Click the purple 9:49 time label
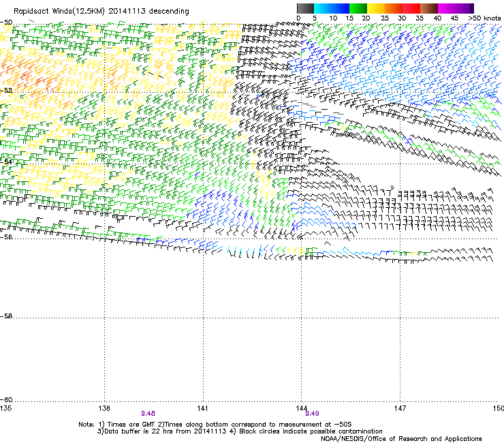This screenshot has width=504, height=443. [312, 414]
